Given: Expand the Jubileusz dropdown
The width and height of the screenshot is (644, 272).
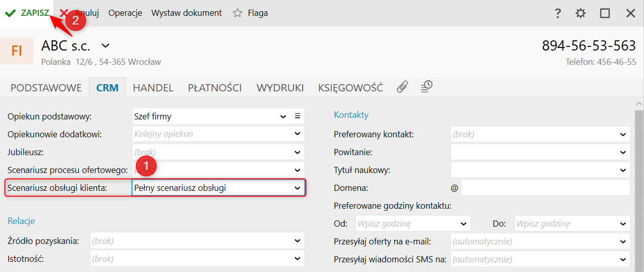Looking at the screenshot, I should pos(297,152).
